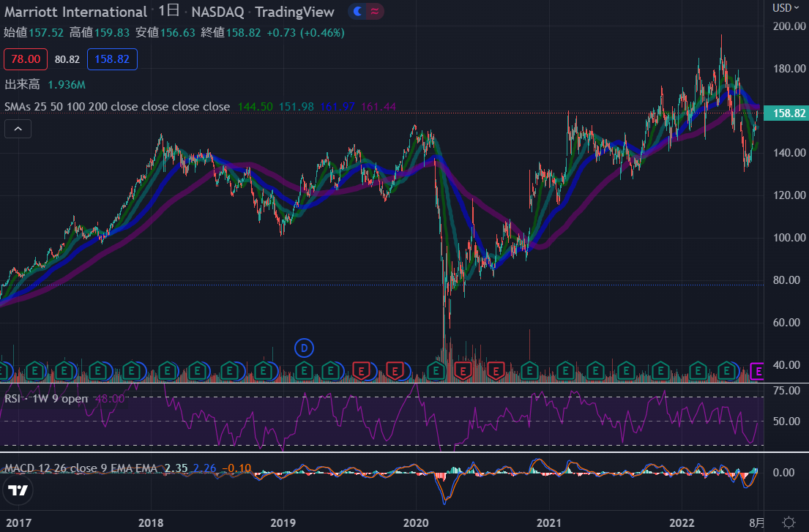Viewport: 809px width, 532px height.
Task: Click the green 158.82 current price axis label
Action: click(x=786, y=113)
